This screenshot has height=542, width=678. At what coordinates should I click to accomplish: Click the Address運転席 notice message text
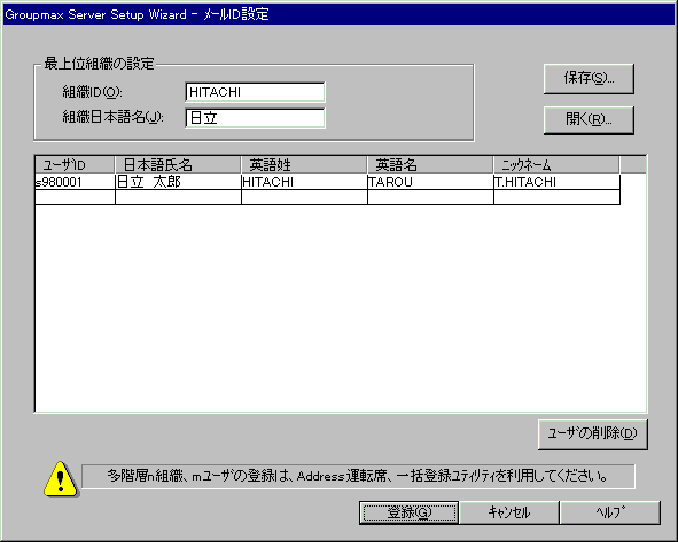(357, 476)
